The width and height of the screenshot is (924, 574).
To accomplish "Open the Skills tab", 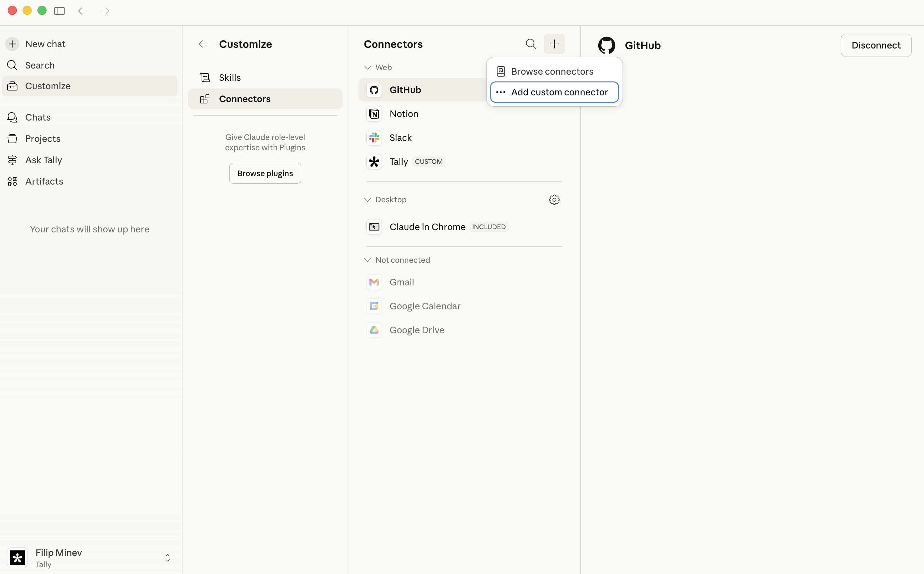I will pyautogui.click(x=265, y=78).
